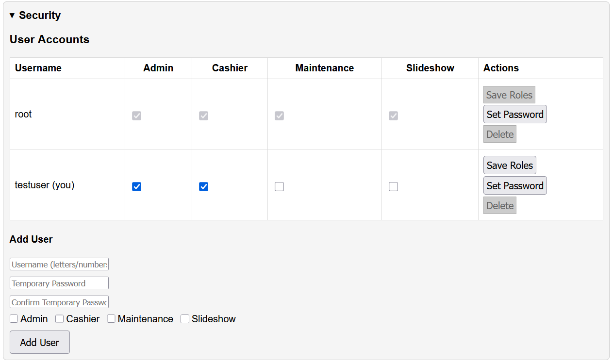Enable the Maintenance role for testuser
The width and height of the screenshot is (613, 364).
coord(279,186)
